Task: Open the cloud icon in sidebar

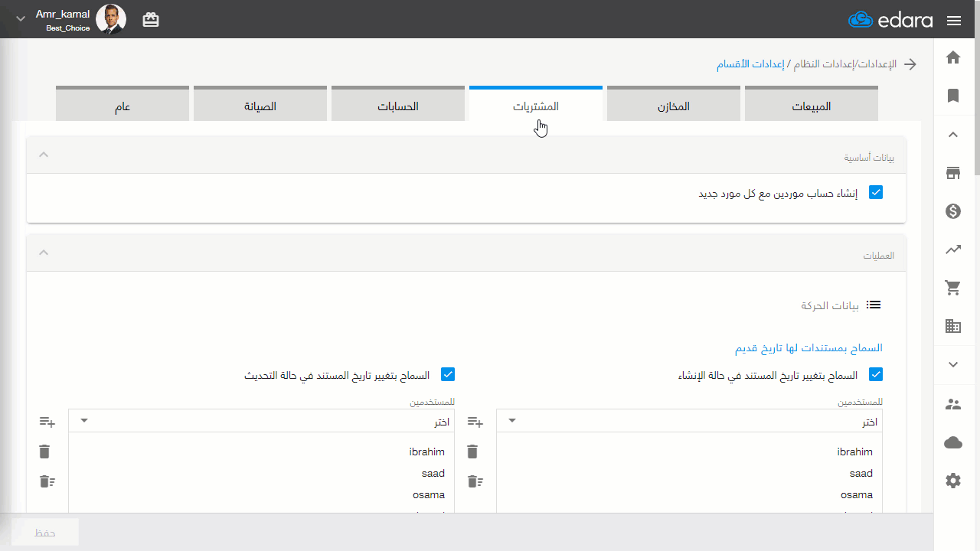Action: [953, 442]
